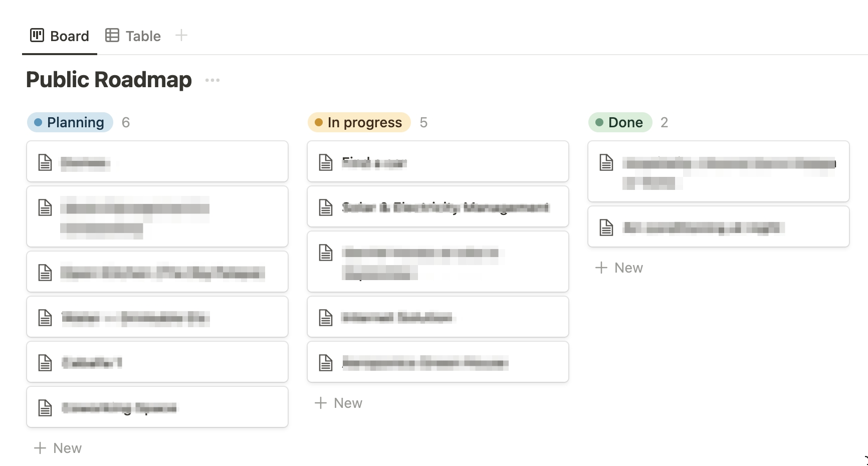Viewport: 868px width, 466px height.
Task: Click page icon of second Done card
Action: [x=606, y=227]
